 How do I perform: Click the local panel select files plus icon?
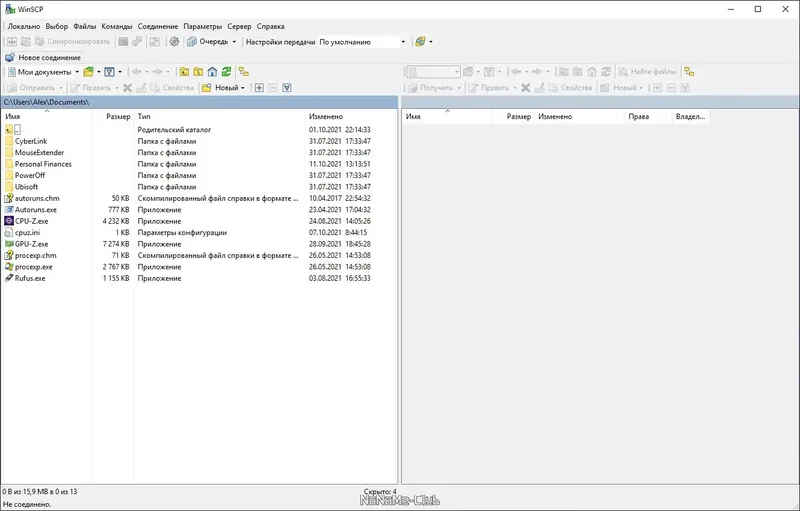(259, 88)
